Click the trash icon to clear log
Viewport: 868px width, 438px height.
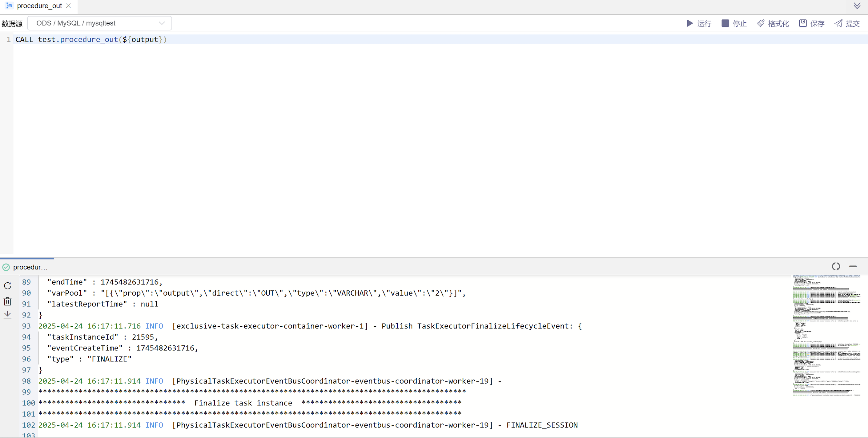click(8, 301)
